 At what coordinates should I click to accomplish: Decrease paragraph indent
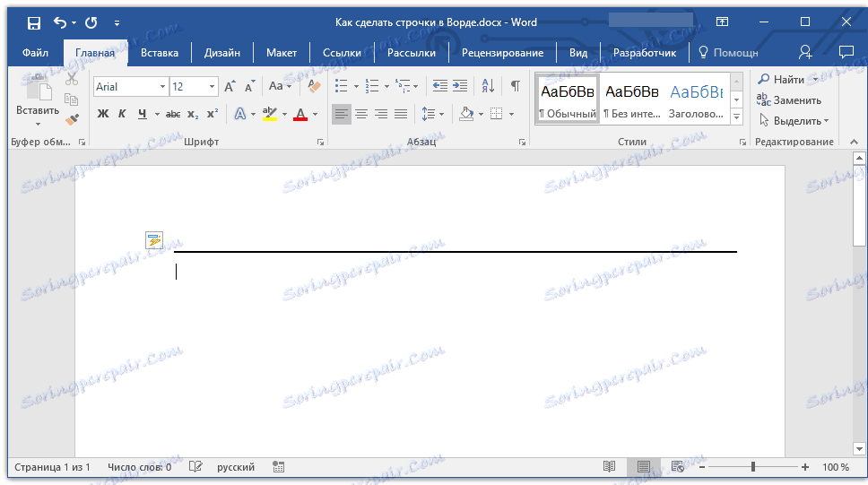(x=440, y=86)
